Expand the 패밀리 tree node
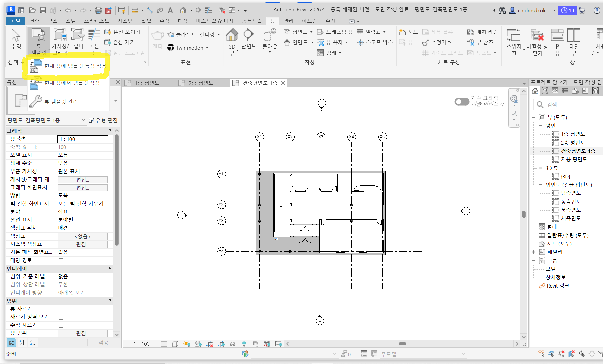Viewport: 603px width, 364px height. [534, 252]
